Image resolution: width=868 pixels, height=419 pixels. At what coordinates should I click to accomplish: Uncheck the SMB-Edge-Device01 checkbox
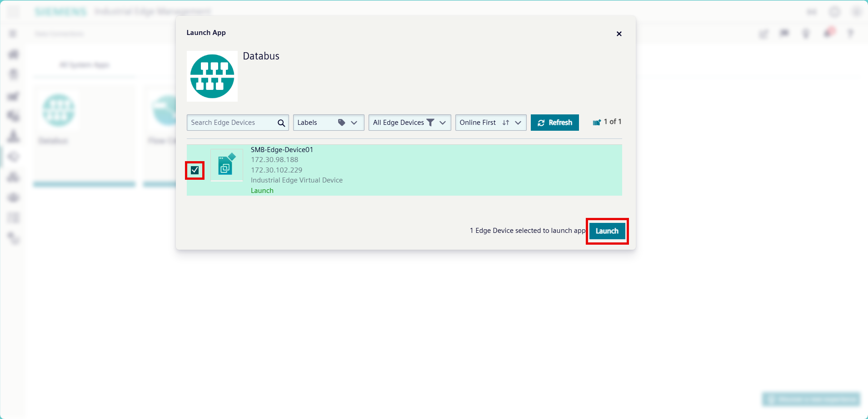(x=195, y=170)
